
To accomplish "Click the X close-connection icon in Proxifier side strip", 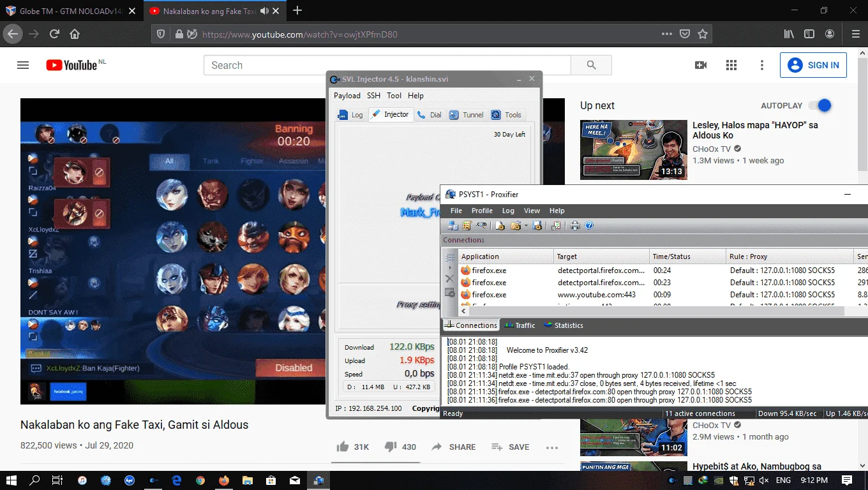I will tap(449, 279).
